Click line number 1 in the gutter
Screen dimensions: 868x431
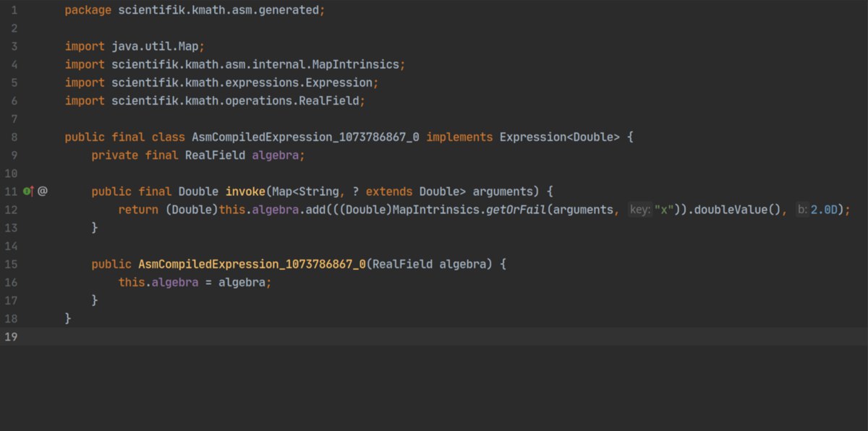tap(14, 11)
